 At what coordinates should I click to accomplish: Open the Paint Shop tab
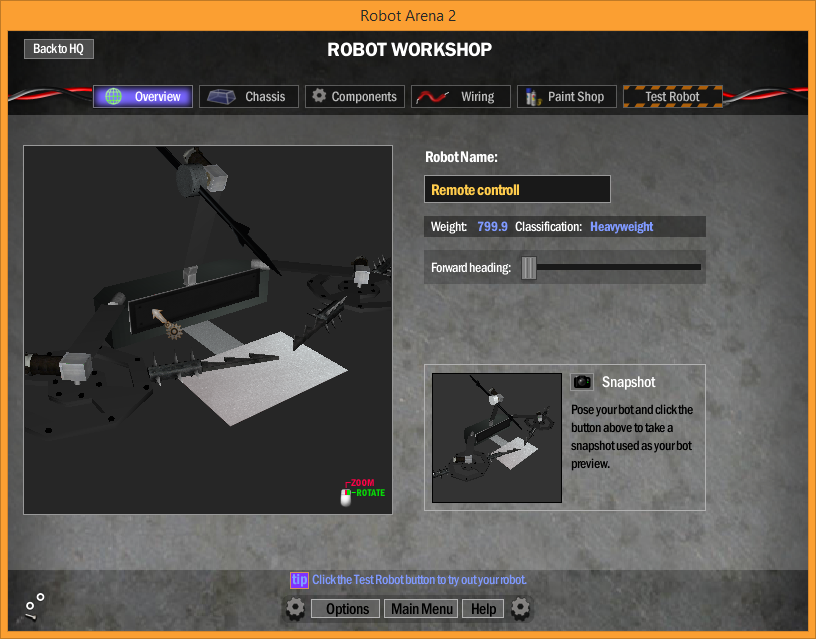(567, 97)
